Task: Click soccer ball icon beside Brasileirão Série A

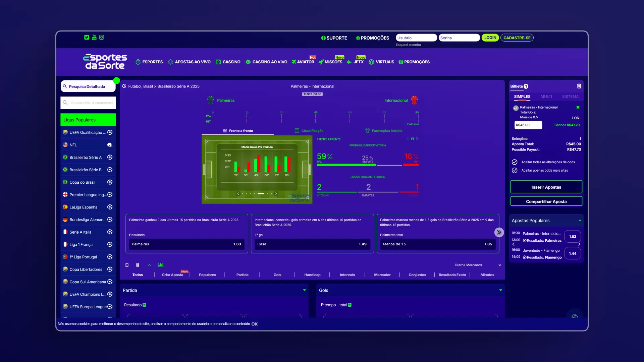Action: pos(110,157)
